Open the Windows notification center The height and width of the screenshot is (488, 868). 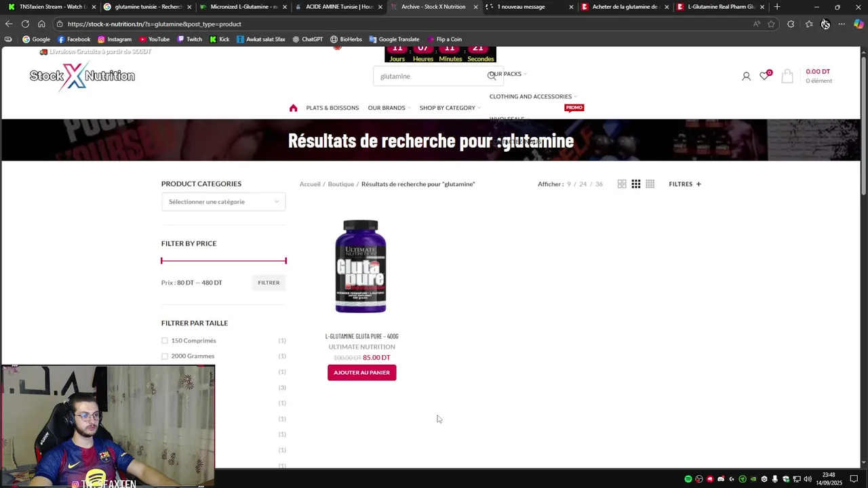coord(854,479)
